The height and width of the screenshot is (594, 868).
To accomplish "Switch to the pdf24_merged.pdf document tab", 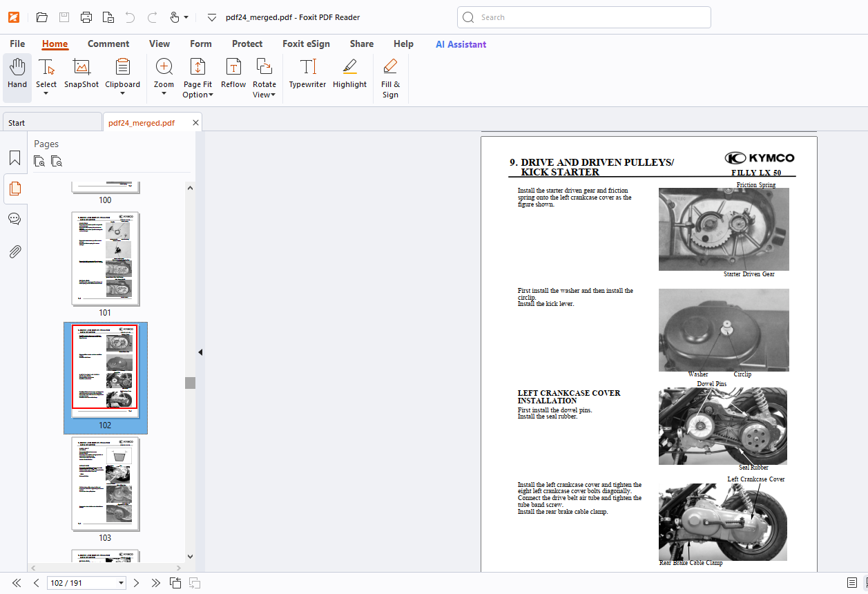I will [142, 123].
